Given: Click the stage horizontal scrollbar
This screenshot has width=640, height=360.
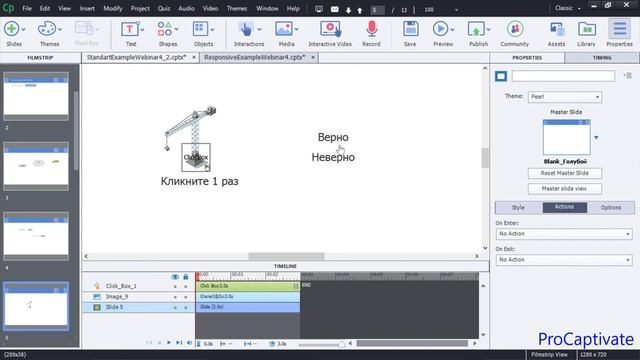Looking at the screenshot, I should [286, 256].
